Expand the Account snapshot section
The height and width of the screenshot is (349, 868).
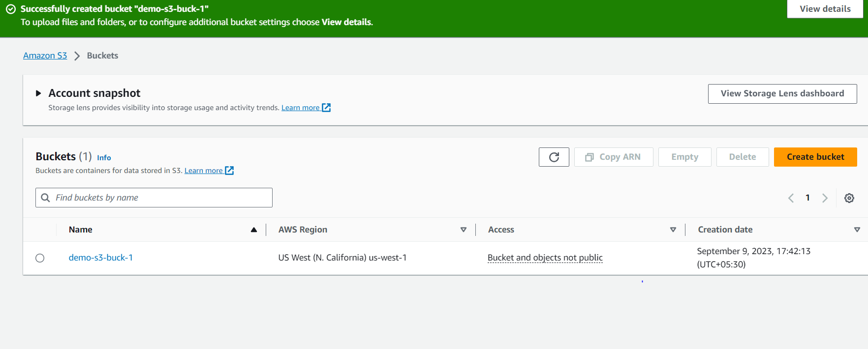38,93
